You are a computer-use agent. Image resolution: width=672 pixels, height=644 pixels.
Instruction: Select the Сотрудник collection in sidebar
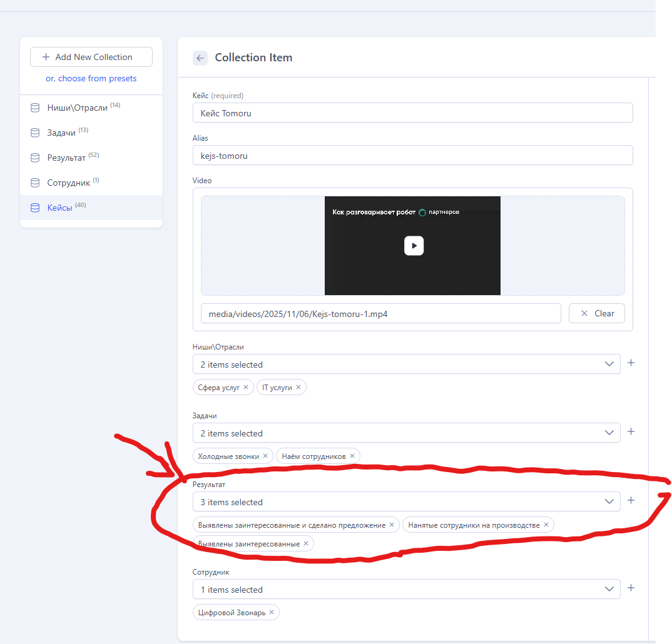click(x=91, y=183)
